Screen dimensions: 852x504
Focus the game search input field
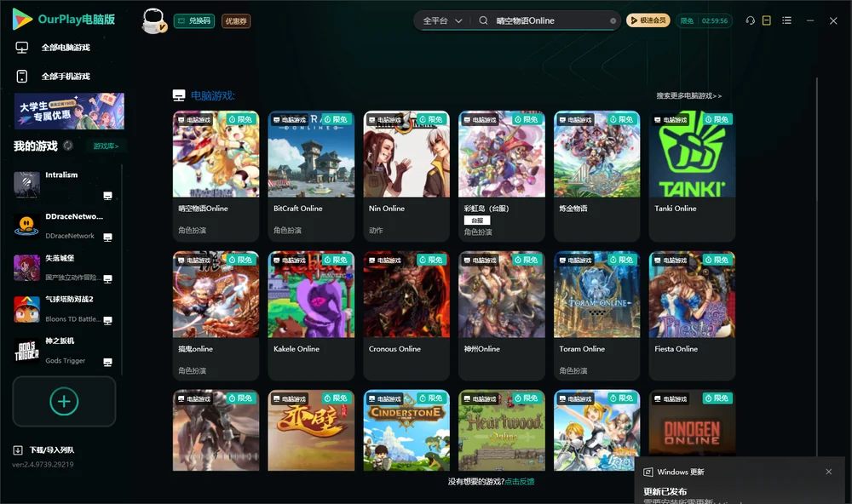(x=550, y=20)
